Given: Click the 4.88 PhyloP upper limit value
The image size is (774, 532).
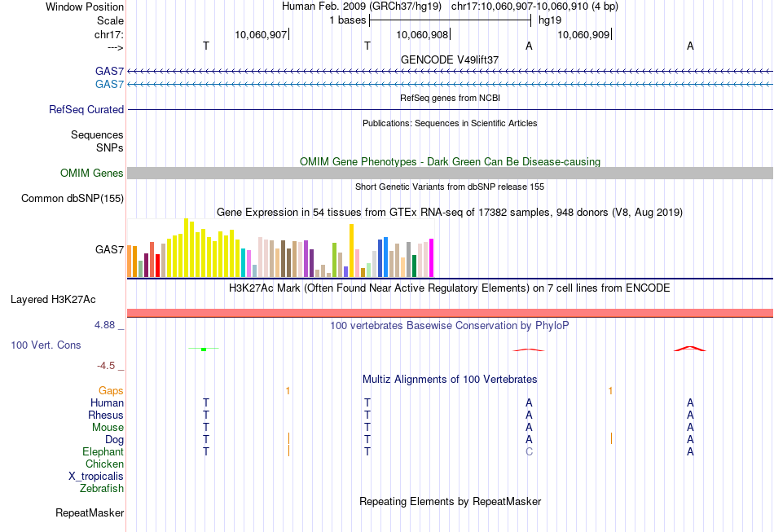Looking at the screenshot, I should (104, 325).
